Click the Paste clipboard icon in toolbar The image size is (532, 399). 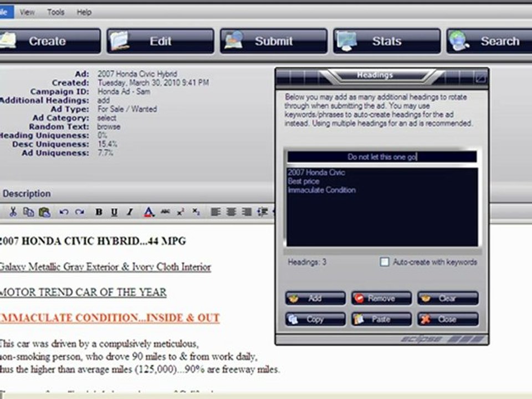[x=44, y=212]
